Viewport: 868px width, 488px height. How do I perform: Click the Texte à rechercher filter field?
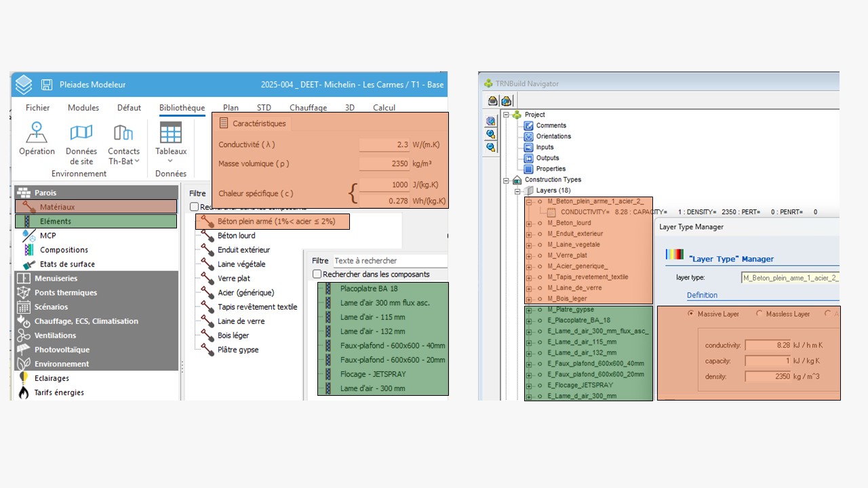click(x=389, y=260)
